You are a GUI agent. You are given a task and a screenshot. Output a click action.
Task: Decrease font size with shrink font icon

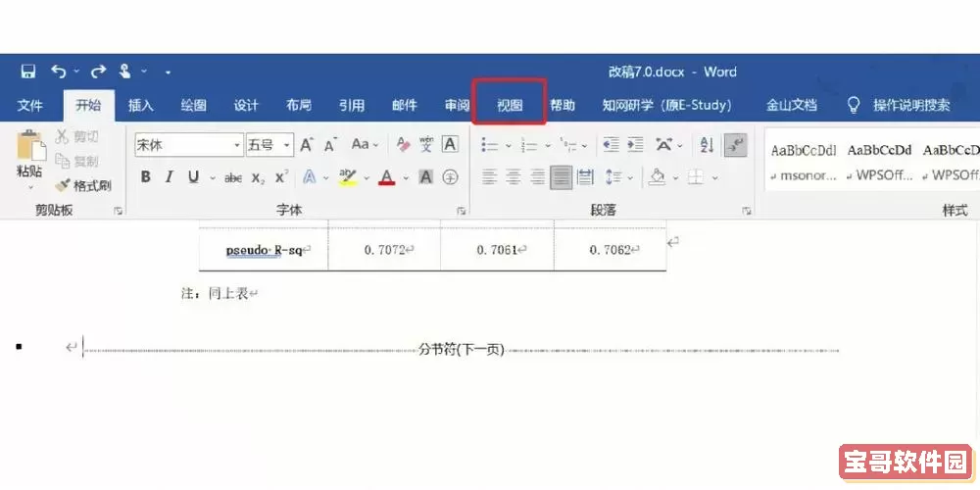[x=331, y=145]
